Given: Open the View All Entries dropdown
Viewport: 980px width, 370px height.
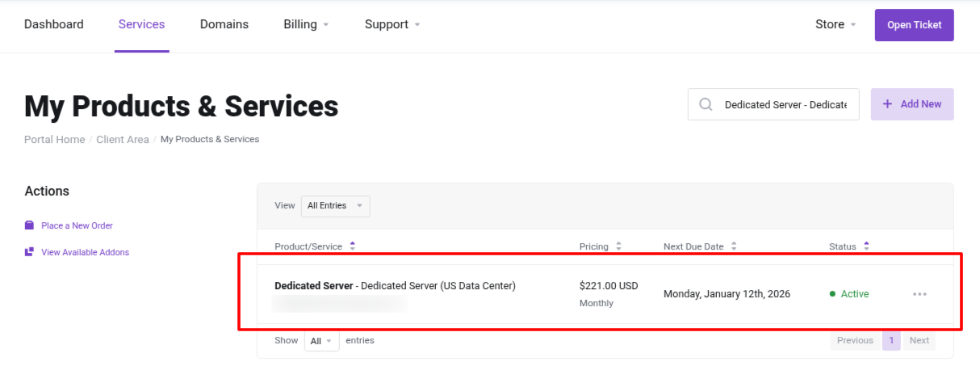Looking at the screenshot, I should (336, 206).
